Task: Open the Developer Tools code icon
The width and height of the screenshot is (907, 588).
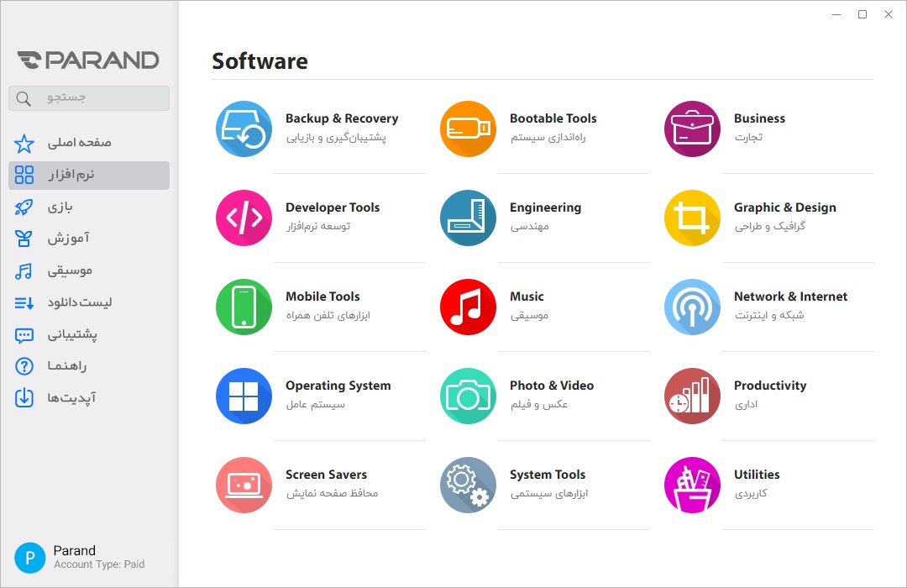Action: pyautogui.click(x=244, y=218)
